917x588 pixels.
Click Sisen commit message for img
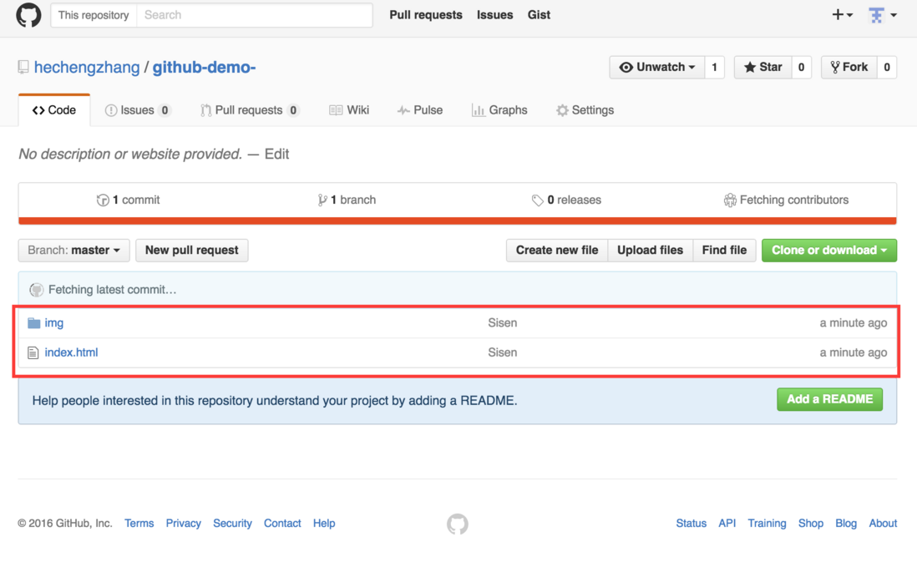coord(503,323)
